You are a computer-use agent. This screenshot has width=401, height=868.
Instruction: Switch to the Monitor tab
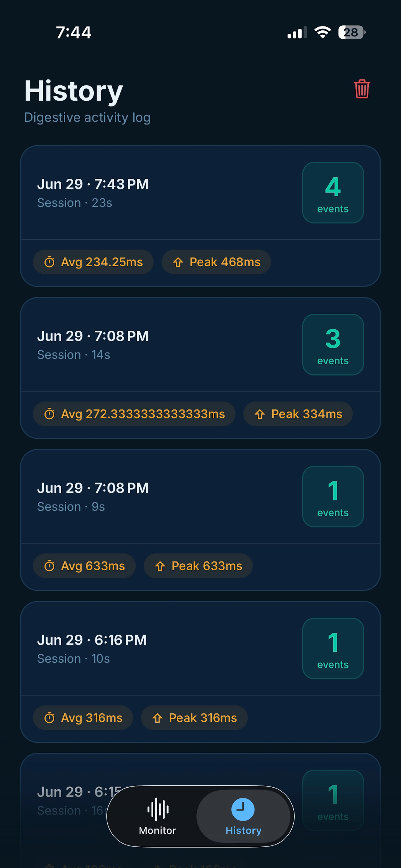point(158,816)
